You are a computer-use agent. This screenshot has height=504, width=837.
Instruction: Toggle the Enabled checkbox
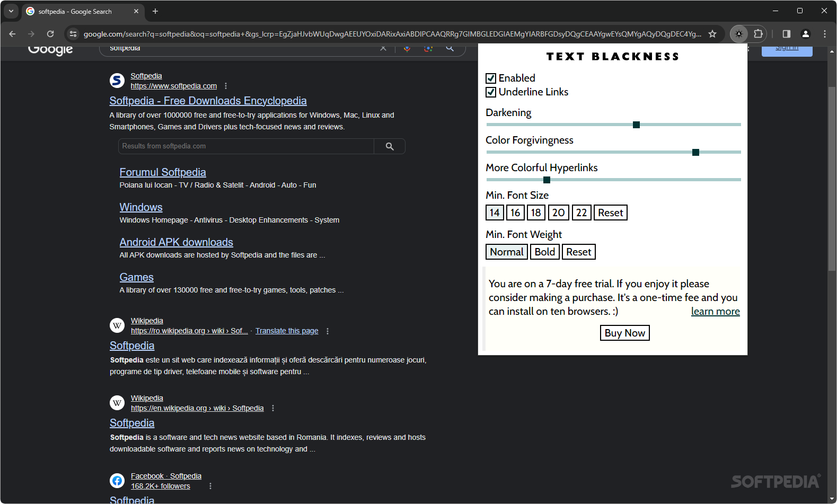[491, 78]
